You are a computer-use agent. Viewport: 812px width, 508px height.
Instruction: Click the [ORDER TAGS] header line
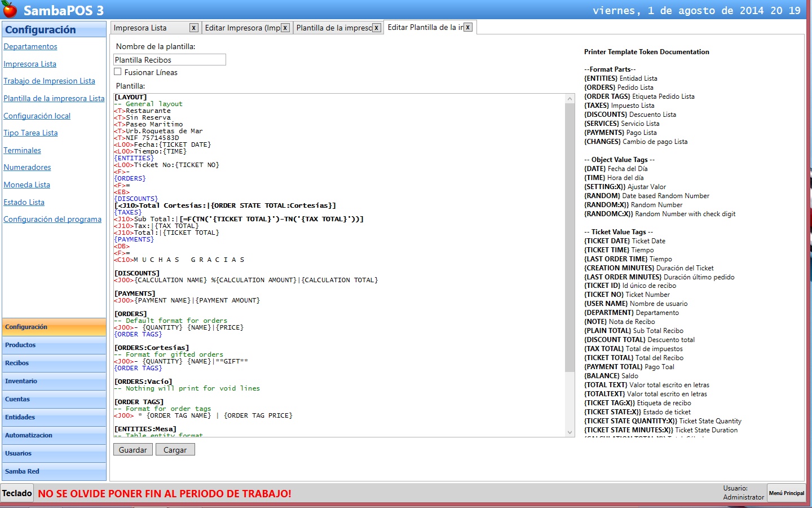(x=139, y=402)
